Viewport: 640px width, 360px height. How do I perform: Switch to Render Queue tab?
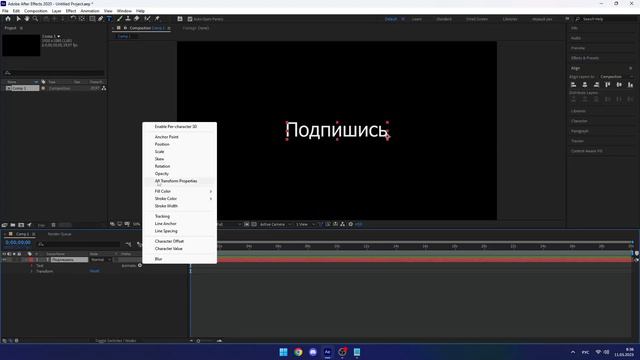point(60,234)
